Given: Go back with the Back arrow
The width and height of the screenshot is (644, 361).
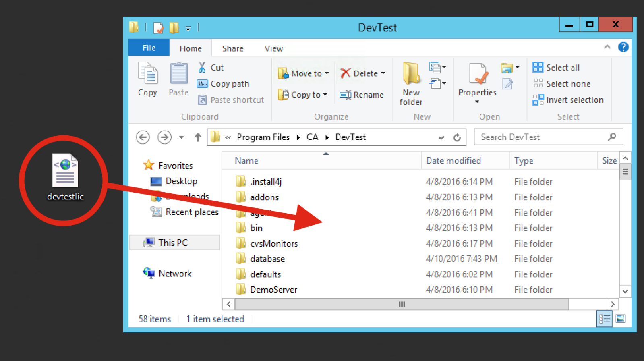Looking at the screenshot, I should (x=143, y=137).
